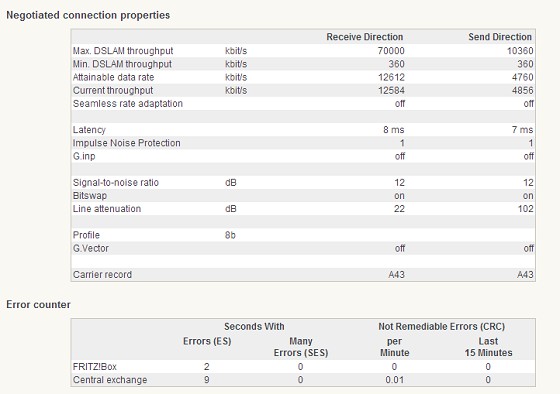Click the Carrier record receive value A43
The height and width of the screenshot is (394, 560).
pos(396,275)
